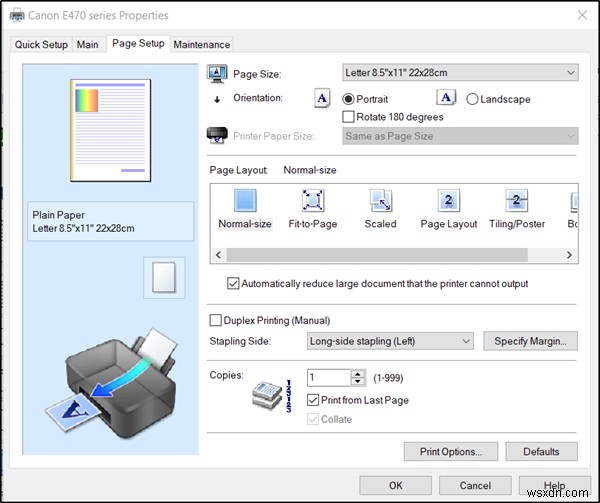Click the Help button

click(555, 485)
